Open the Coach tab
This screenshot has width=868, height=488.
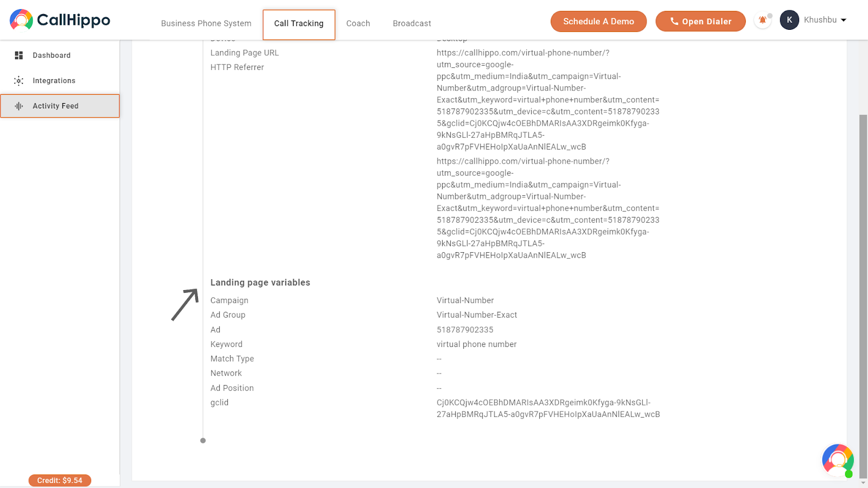[x=358, y=23]
